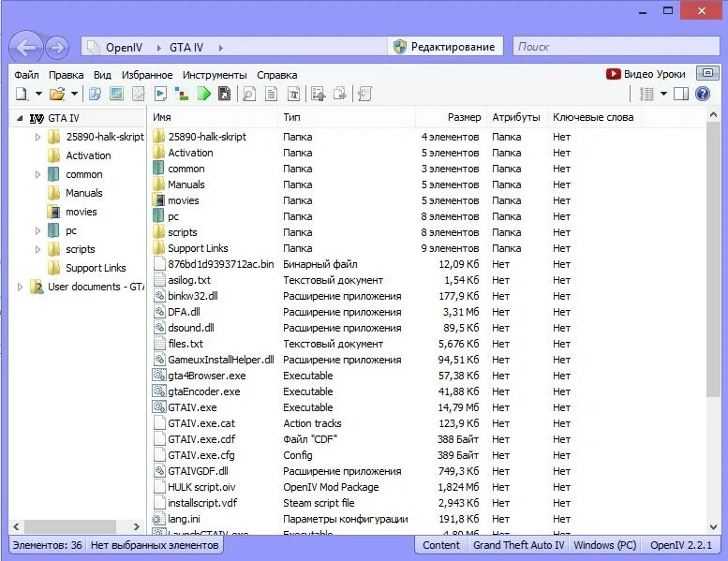Click the image viewer toolbar icon
Image resolution: width=728 pixels, height=561 pixels.
pyautogui.click(x=116, y=95)
